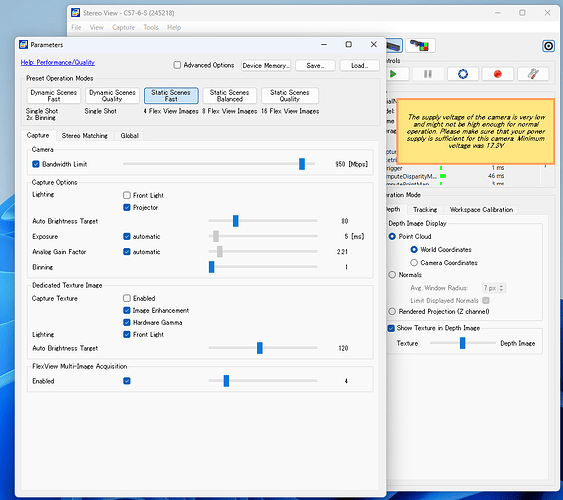Open the Capture menu

[x=124, y=28]
